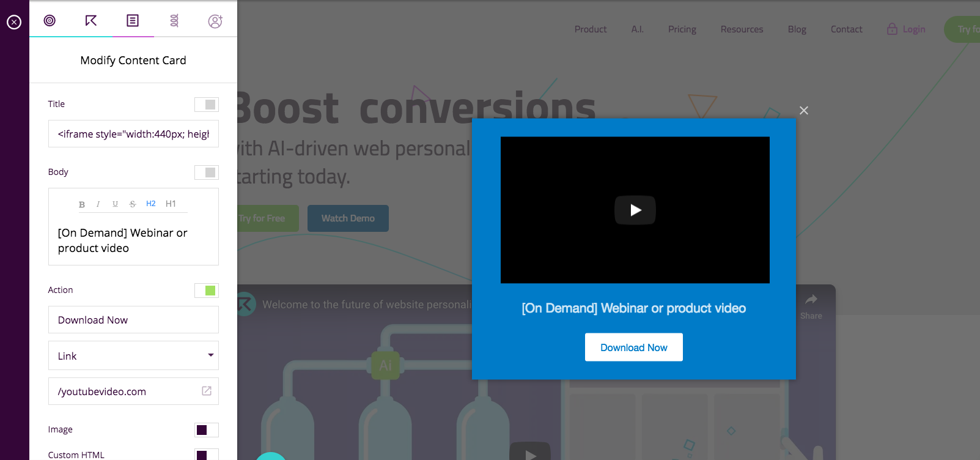Open the /youtubevideo.com external link icon
Screen dimensions: 980x460
click(x=207, y=391)
